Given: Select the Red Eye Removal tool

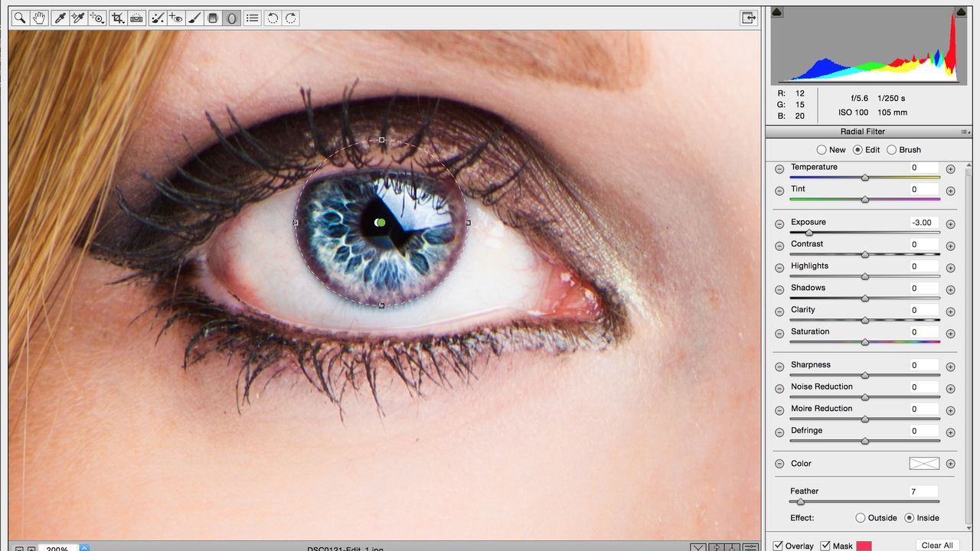Looking at the screenshot, I should click(x=176, y=18).
